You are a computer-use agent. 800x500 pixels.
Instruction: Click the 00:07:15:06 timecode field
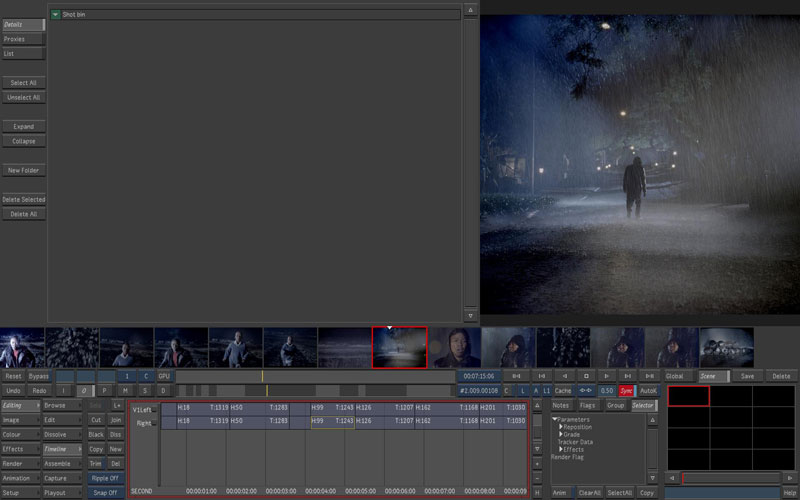click(x=479, y=377)
